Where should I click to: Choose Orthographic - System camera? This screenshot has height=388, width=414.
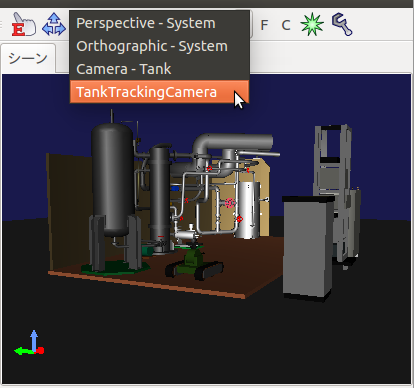(159, 46)
